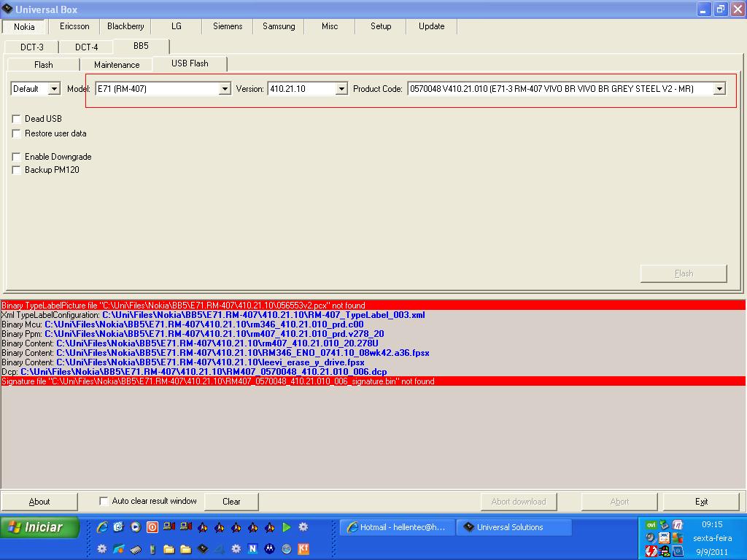Click the green mobile phone quick launch icon

pos(152,549)
